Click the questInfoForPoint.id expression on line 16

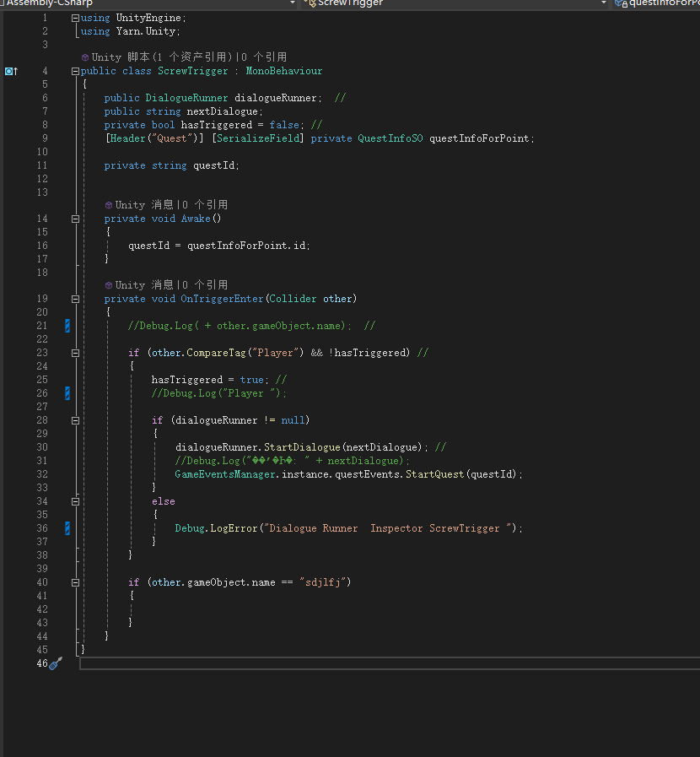point(246,246)
